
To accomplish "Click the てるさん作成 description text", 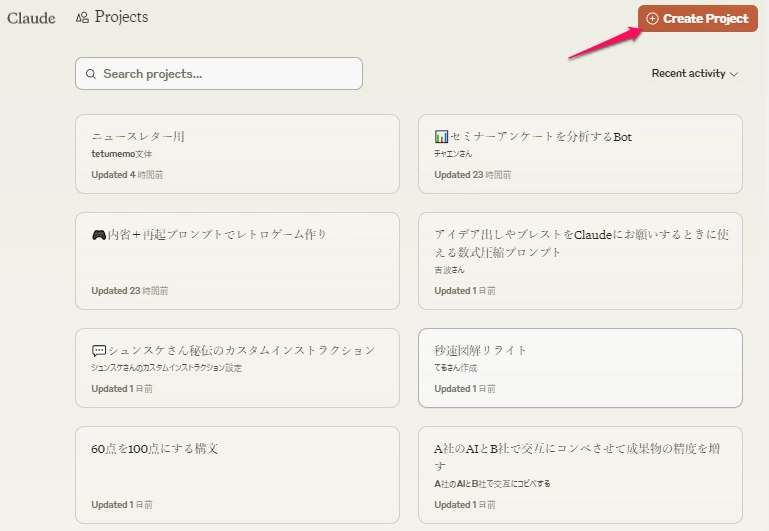I will pyautogui.click(x=456, y=368).
